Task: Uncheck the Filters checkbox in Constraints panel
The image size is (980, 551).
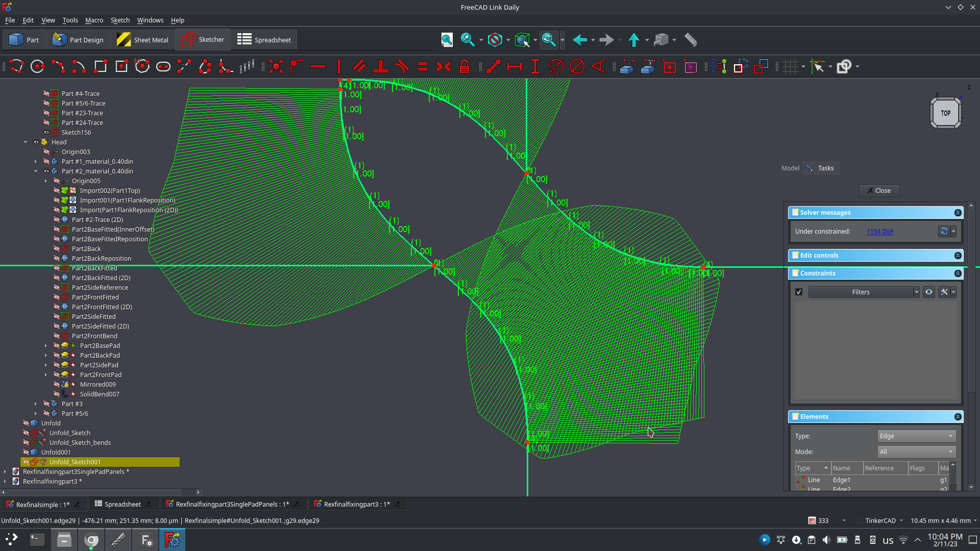Action: tap(799, 292)
